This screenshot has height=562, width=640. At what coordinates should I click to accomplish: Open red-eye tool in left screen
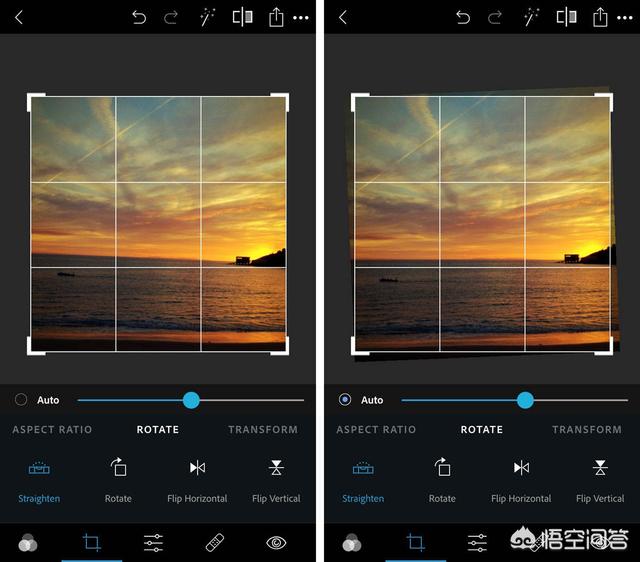(276, 543)
